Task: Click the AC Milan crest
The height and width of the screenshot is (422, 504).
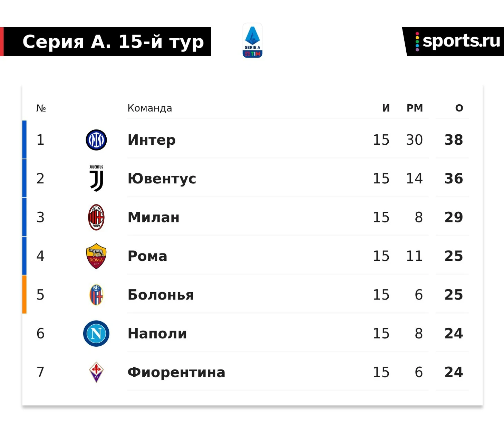Action: click(96, 217)
